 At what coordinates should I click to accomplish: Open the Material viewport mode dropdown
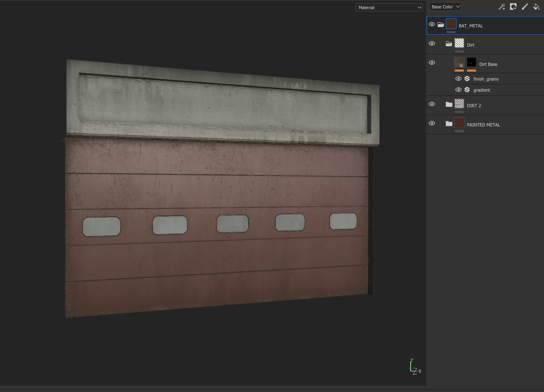coord(389,7)
